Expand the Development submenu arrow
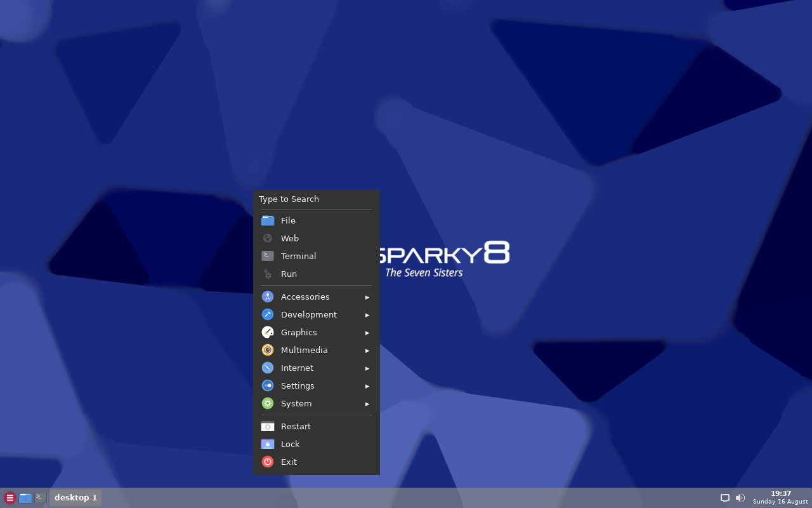The image size is (812, 508). pyautogui.click(x=367, y=314)
